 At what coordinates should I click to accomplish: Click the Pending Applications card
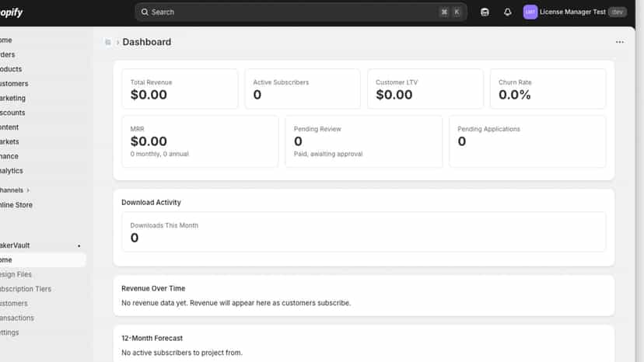pyautogui.click(x=528, y=141)
